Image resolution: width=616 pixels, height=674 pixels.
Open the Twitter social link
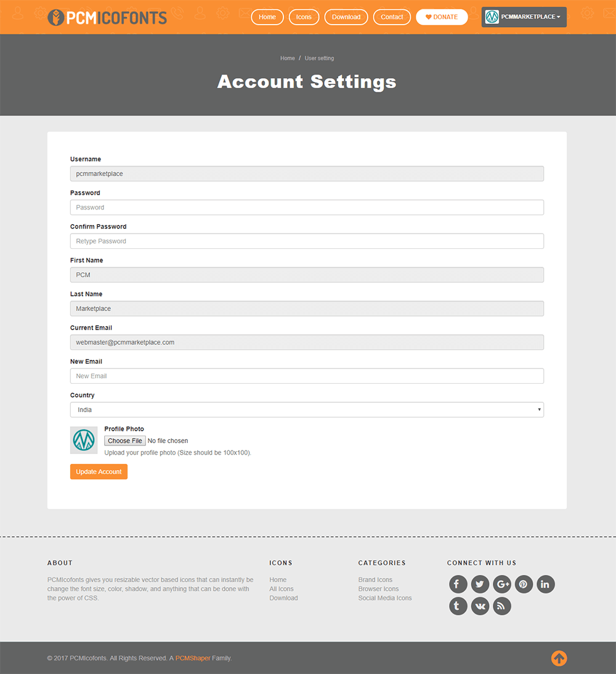click(x=480, y=584)
